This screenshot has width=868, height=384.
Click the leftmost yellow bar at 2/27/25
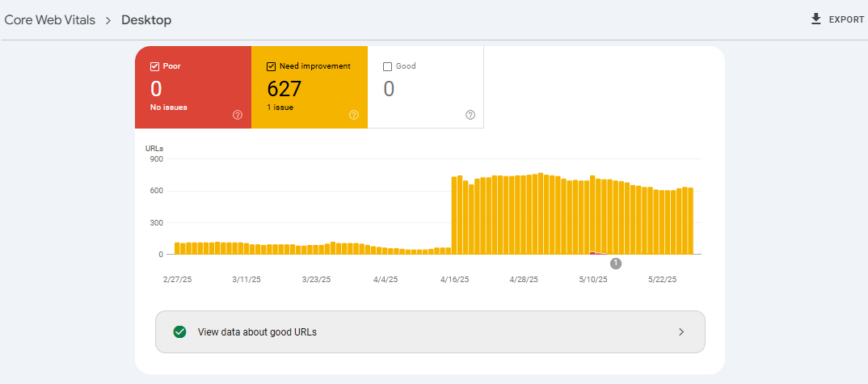[x=177, y=248]
